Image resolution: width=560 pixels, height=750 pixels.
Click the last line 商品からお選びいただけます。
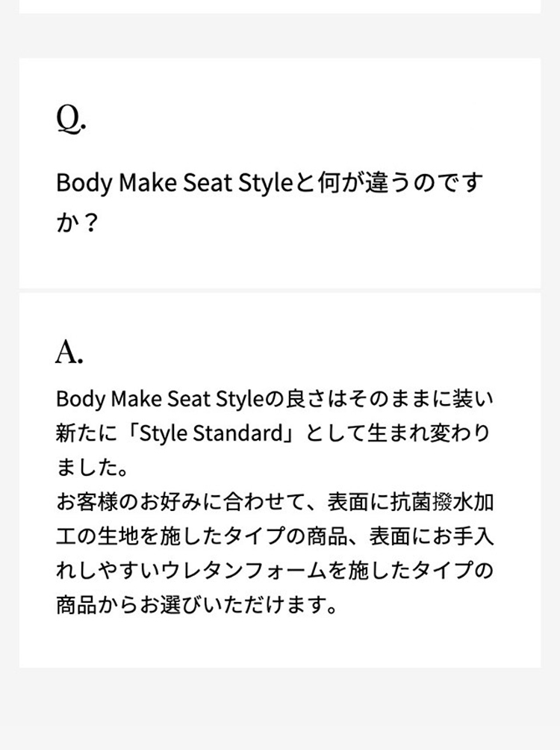click(x=198, y=605)
